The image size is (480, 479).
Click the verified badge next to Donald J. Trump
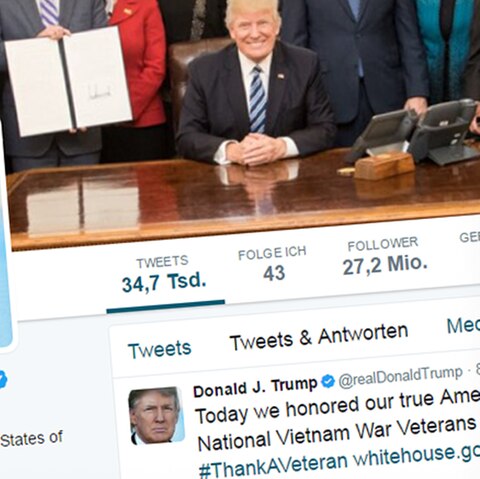328,381
